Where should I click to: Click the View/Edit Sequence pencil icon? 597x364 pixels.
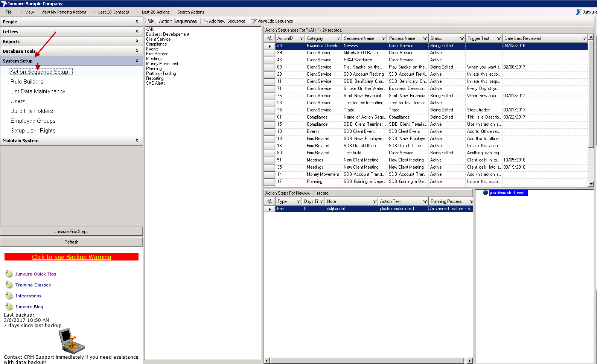[x=254, y=21]
